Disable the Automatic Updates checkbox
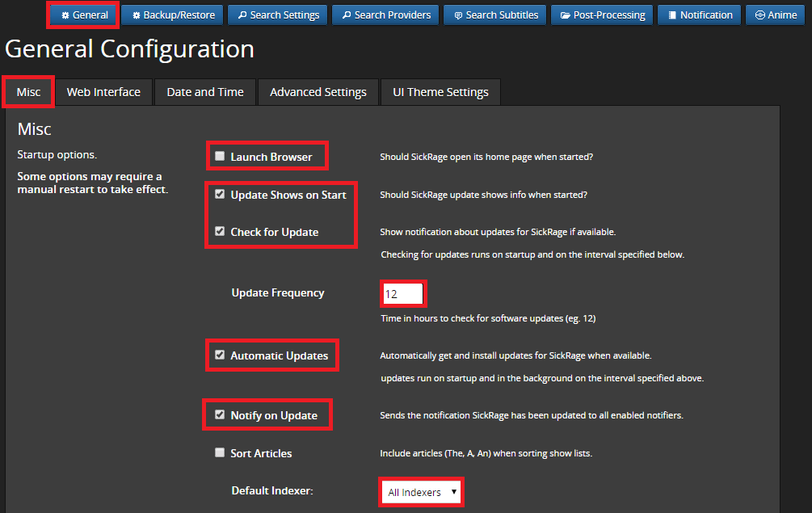The height and width of the screenshot is (513, 812). 220,355
